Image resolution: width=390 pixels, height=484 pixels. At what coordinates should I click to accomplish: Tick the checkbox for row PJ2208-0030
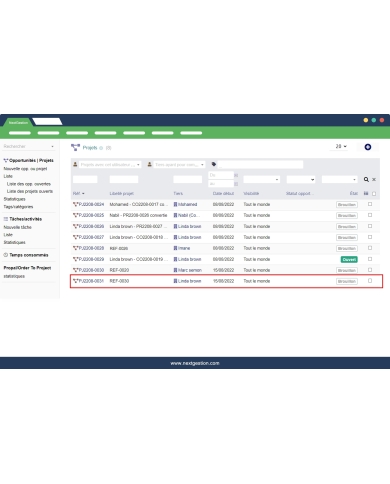click(x=370, y=270)
